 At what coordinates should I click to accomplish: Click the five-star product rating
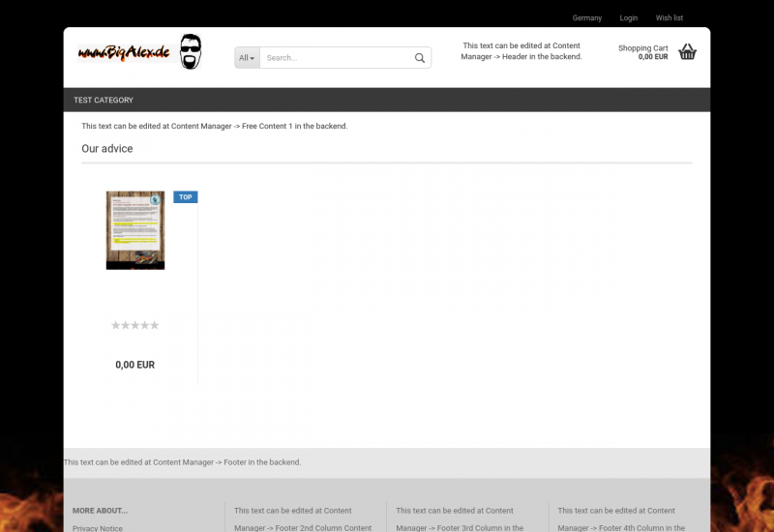pos(134,326)
